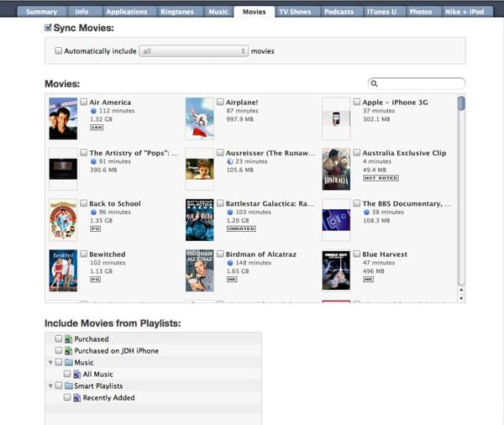504x425 pixels.
Task: Enable Automatically include movies checkbox
Action: (x=59, y=50)
